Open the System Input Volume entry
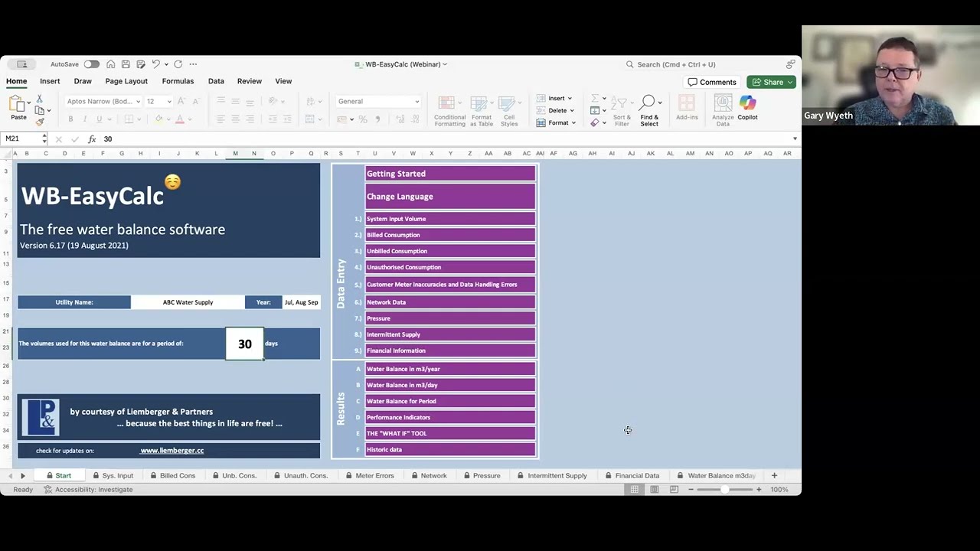 (x=450, y=219)
